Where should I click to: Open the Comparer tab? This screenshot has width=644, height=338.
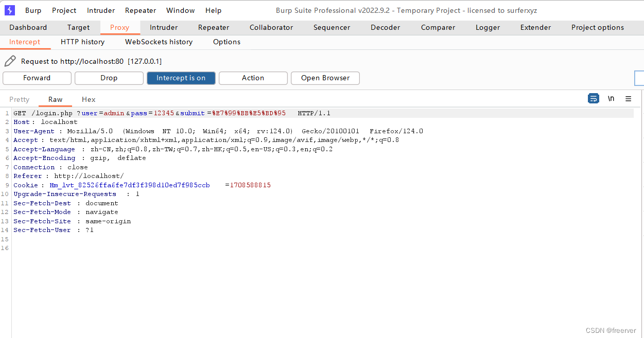coord(438,28)
